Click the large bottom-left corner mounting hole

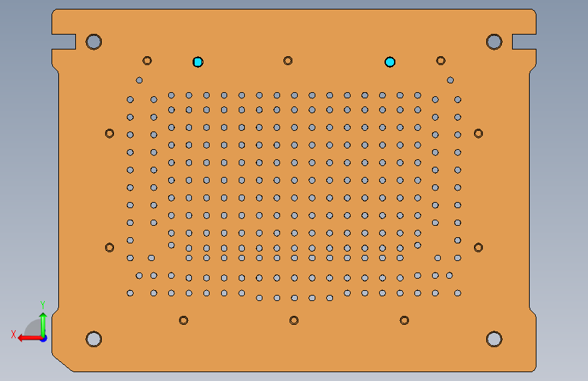(x=94, y=339)
